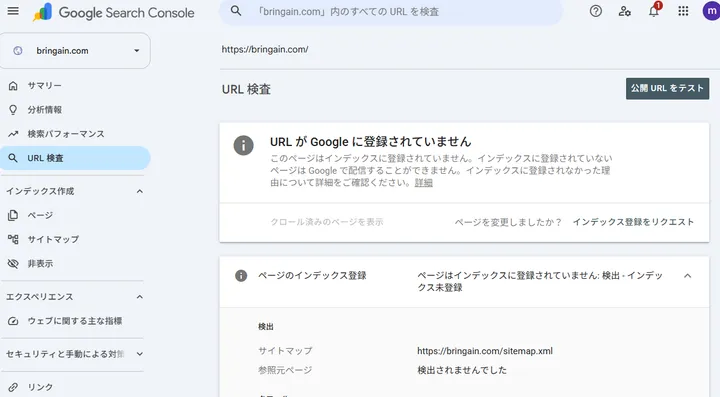The image size is (720, 397).
Task: Click the sitemap icon beside サイトマップ
Action: click(x=13, y=239)
